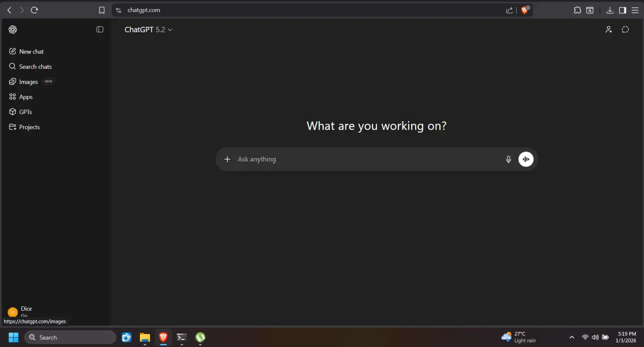Collapse the sidebar with the panel icon

click(x=100, y=30)
